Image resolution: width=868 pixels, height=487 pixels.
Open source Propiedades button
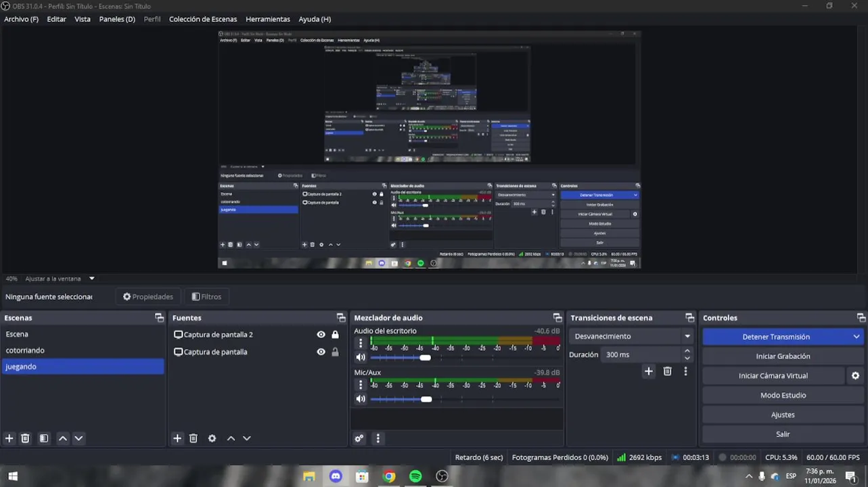(148, 296)
